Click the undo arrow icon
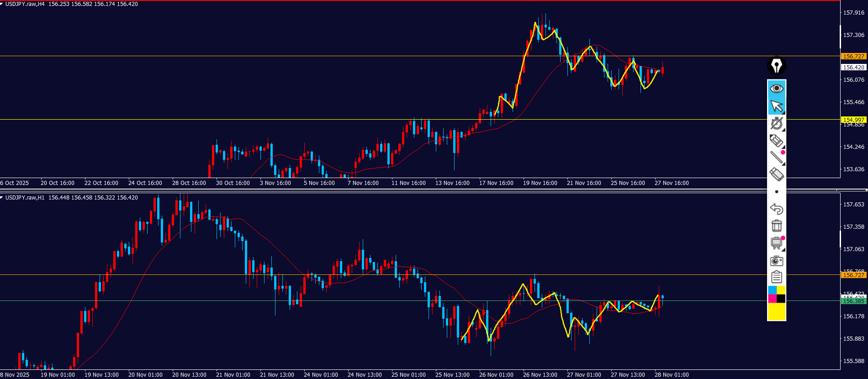The width and height of the screenshot is (868, 379). pyautogui.click(x=776, y=209)
